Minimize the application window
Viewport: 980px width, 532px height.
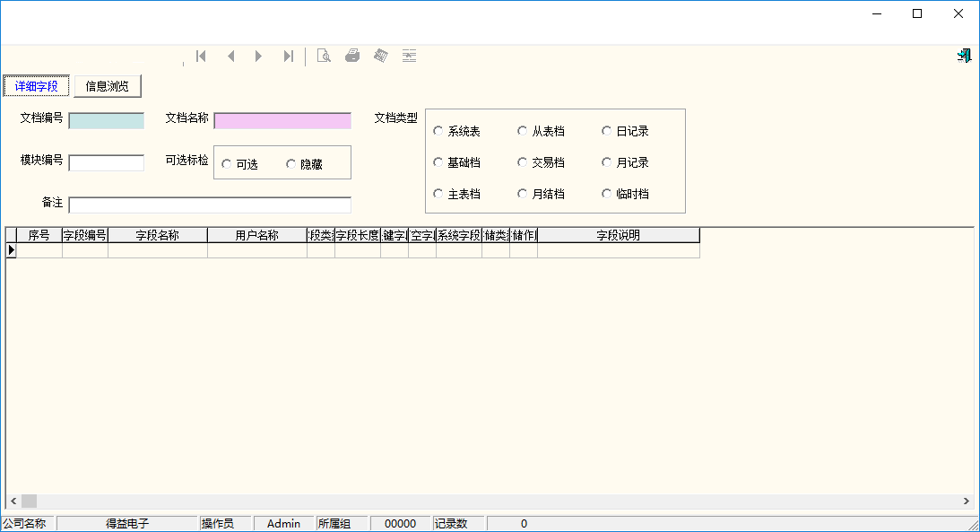pos(877,13)
